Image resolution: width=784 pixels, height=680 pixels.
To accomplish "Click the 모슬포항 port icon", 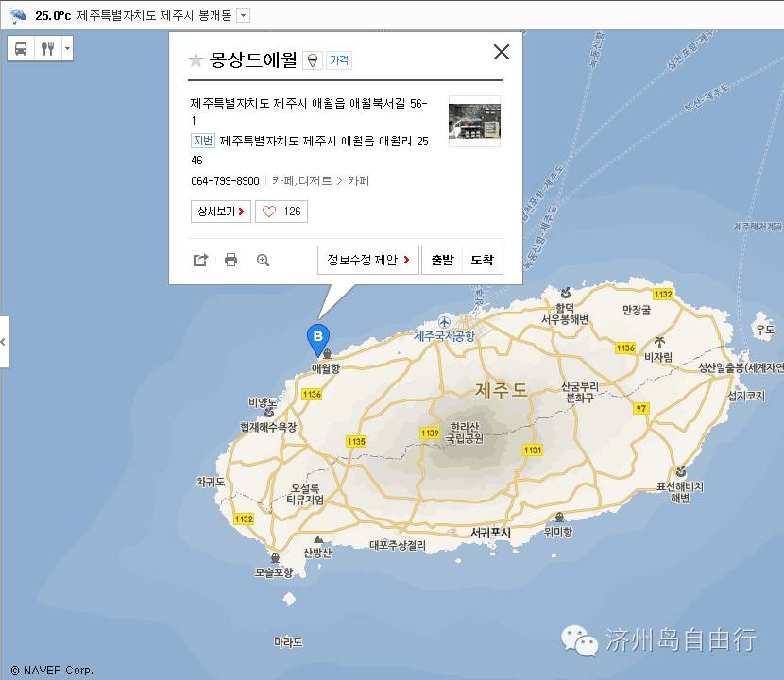I will pyautogui.click(x=275, y=558).
